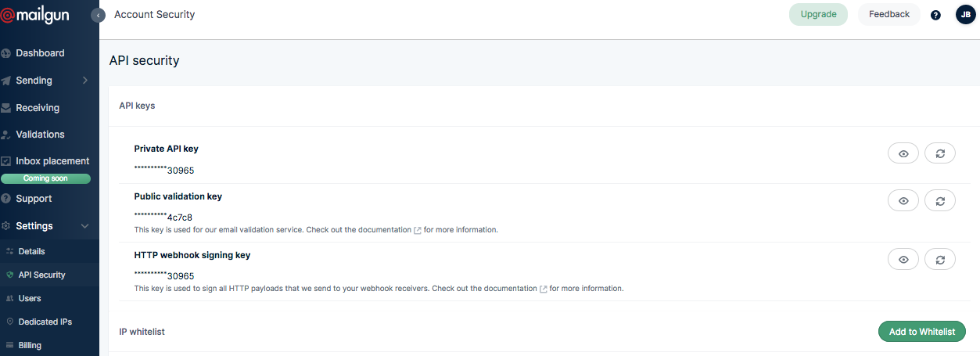
Task: Reveal the Public validation key
Action: tap(903, 201)
